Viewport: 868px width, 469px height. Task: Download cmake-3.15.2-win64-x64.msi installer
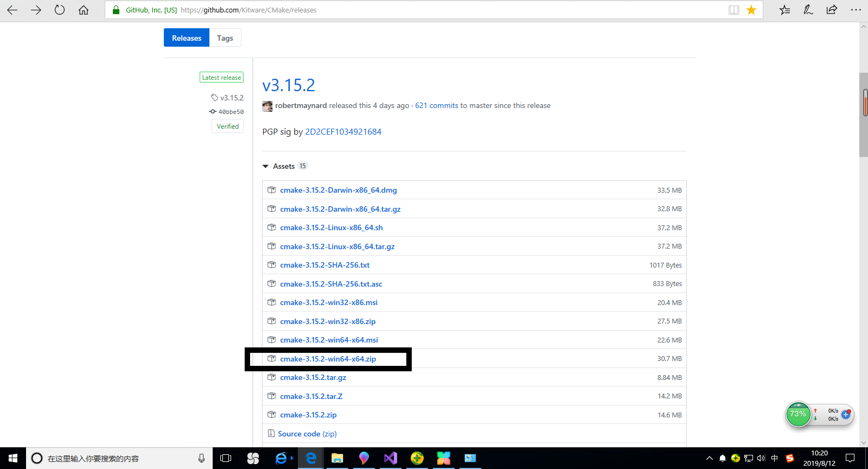click(329, 340)
